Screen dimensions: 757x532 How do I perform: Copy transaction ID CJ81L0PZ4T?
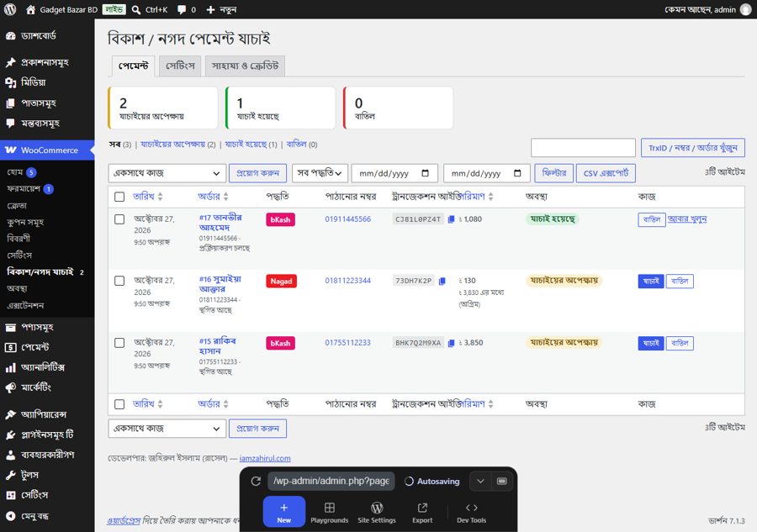click(451, 219)
